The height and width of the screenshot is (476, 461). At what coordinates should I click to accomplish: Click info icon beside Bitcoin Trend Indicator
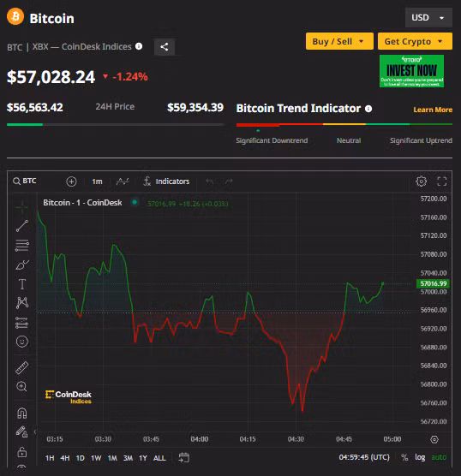(x=368, y=109)
